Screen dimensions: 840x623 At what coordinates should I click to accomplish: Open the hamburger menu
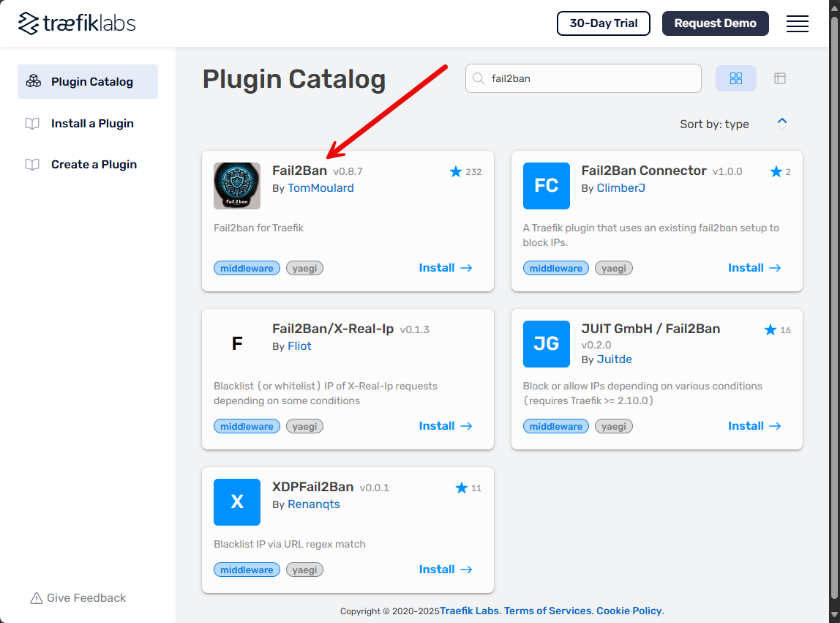point(797,23)
